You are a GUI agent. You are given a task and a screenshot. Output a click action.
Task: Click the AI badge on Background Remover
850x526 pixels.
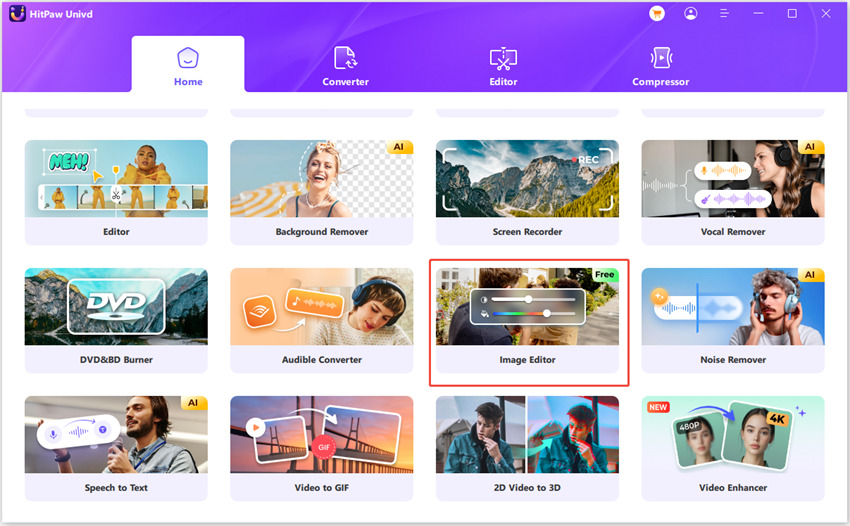[400, 147]
